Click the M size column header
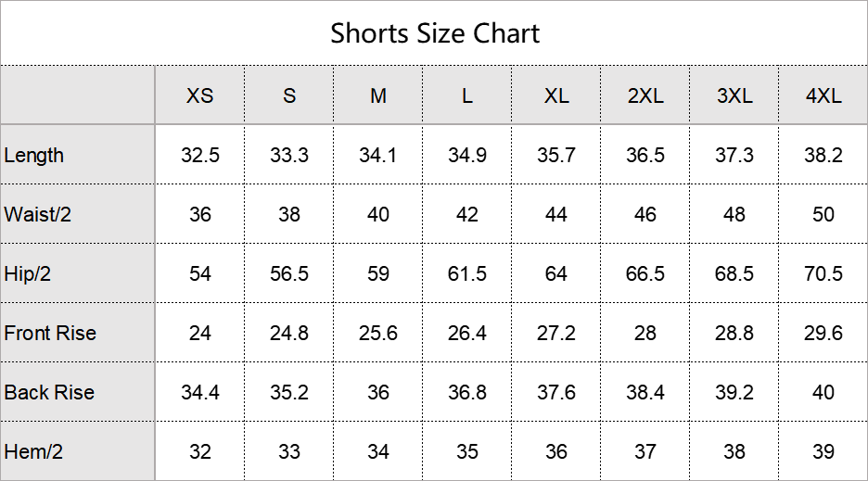868x481 pixels. tap(378, 96)
